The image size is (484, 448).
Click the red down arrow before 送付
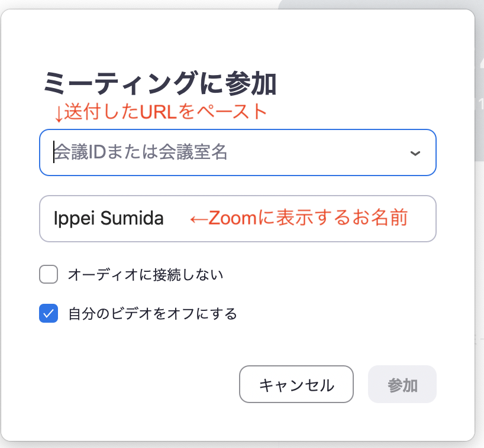pos(59,113)
